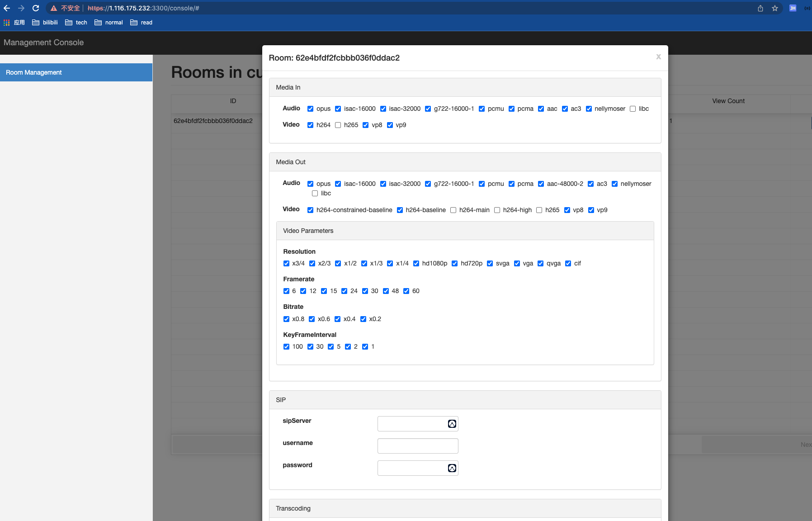
Task: Expand the tech bookmarks folder
Action: click(76, 23)
